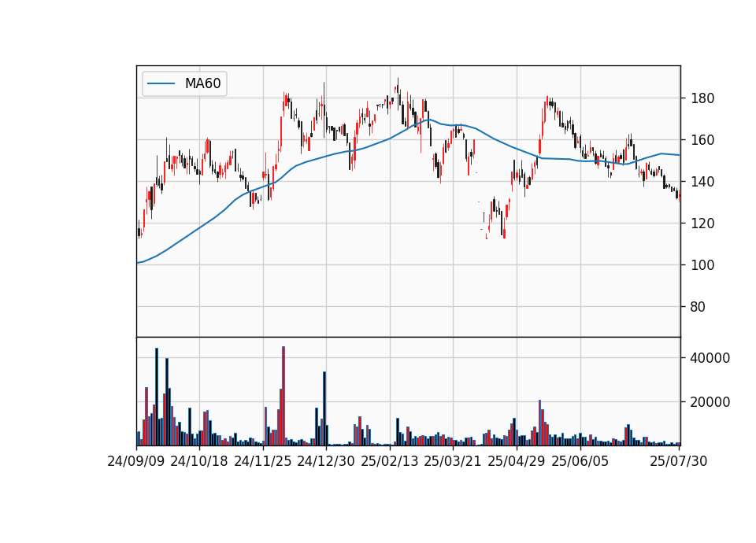Select the 24/10/18 date label

pyautogui.click(x=199, y=461)
